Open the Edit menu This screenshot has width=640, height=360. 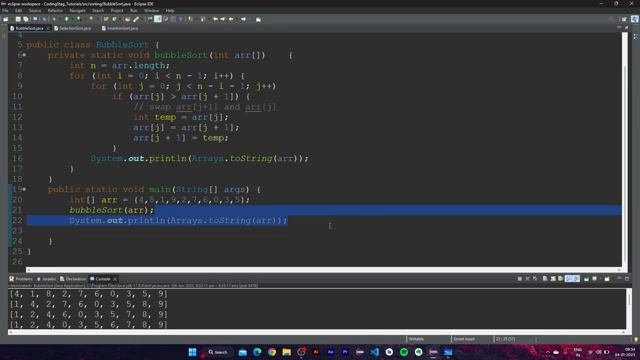click(19, 11)
